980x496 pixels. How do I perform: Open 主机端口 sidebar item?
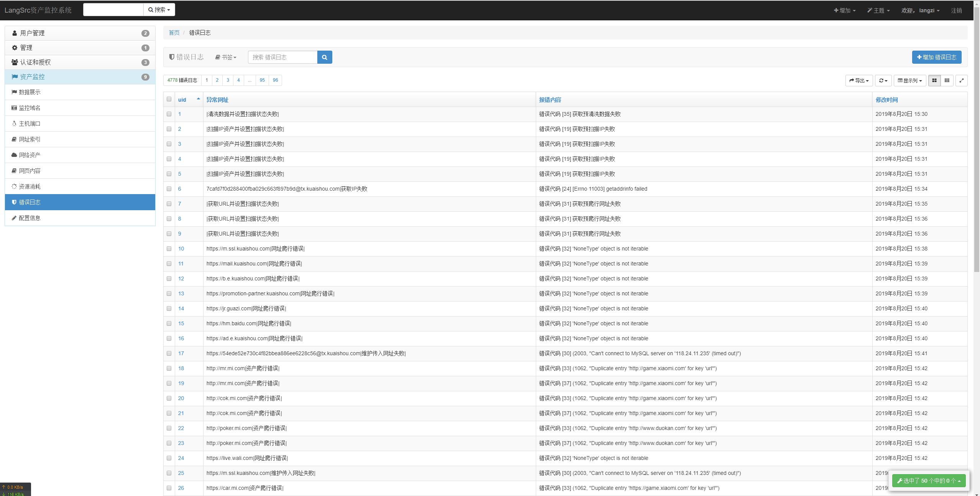30,124
